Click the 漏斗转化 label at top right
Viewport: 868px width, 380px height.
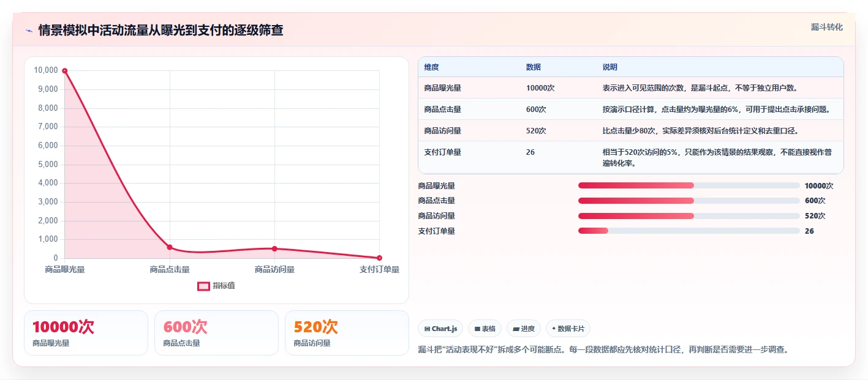pyautogui.click(x=826, y=28)
